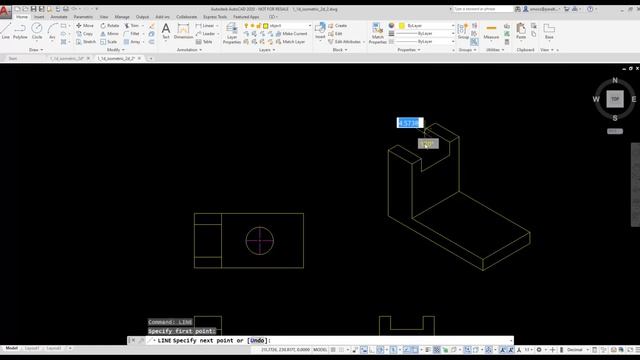
Task: Click the search keyword input box
Action: point(482,9)
